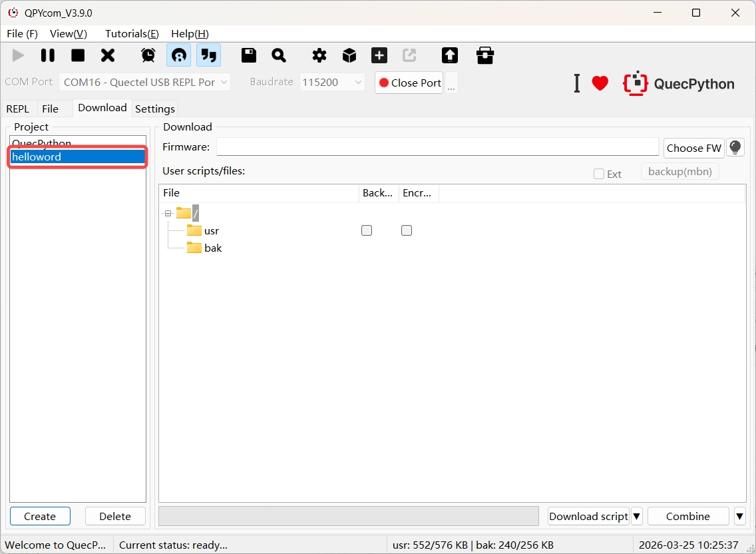756x554 pixels.
Task: Click the upload arrow toolbar icon
Action: [450, 55]
